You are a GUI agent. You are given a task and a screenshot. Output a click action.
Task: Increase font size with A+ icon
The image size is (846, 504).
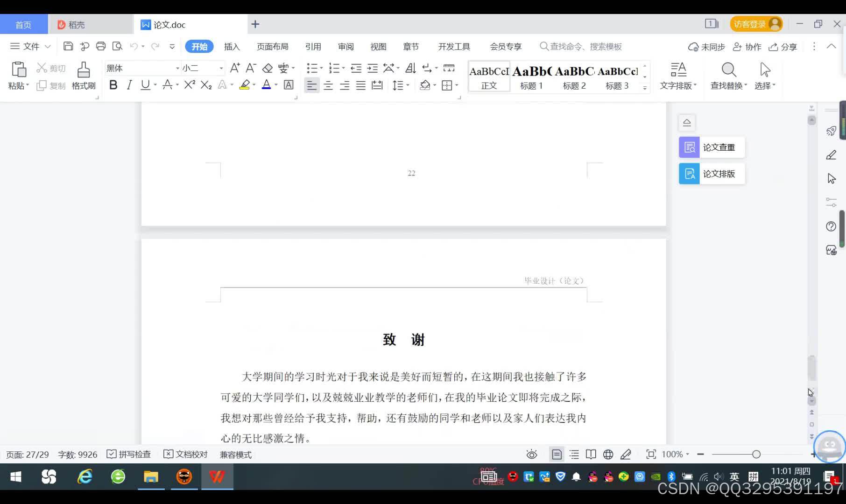click(x=235, y=68)
